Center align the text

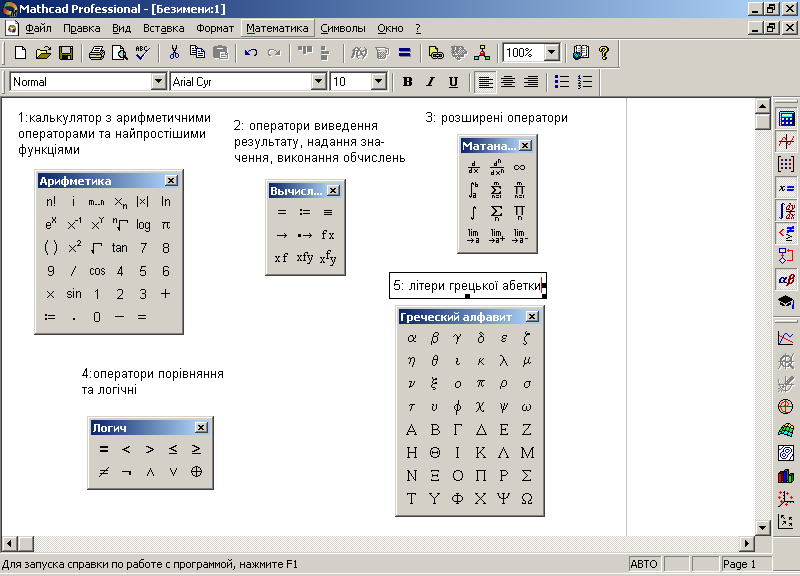coord(508,82)
